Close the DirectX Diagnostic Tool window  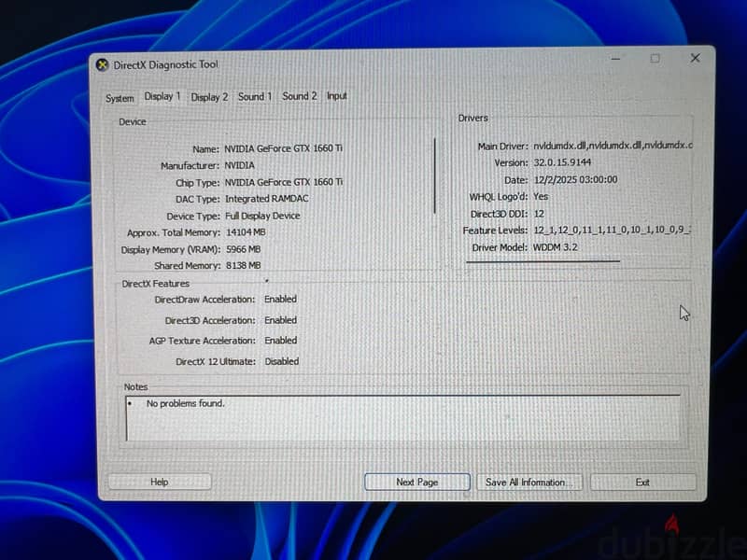pos(695,58)
